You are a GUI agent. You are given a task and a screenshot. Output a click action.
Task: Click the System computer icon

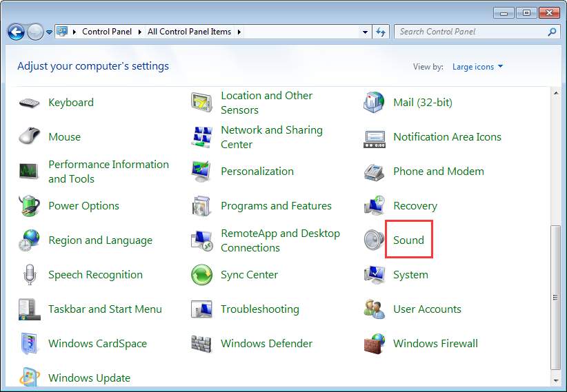375,275
